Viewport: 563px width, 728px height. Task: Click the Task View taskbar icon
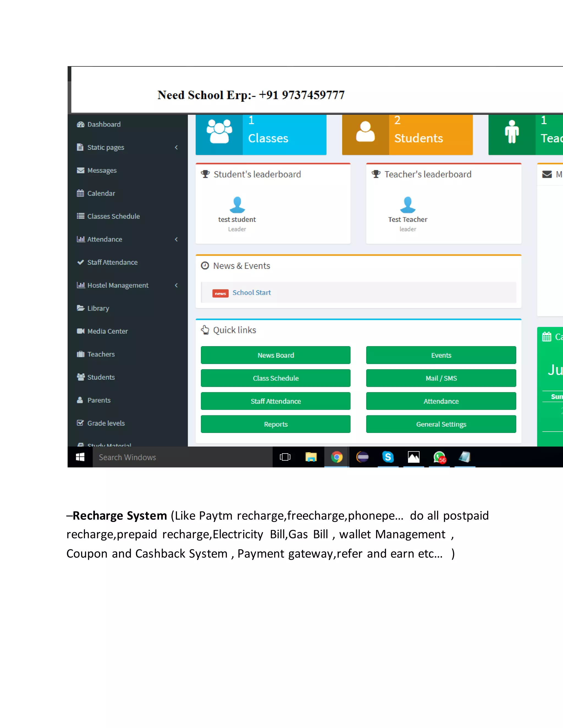pyautogui.click(x=285, y=457)
